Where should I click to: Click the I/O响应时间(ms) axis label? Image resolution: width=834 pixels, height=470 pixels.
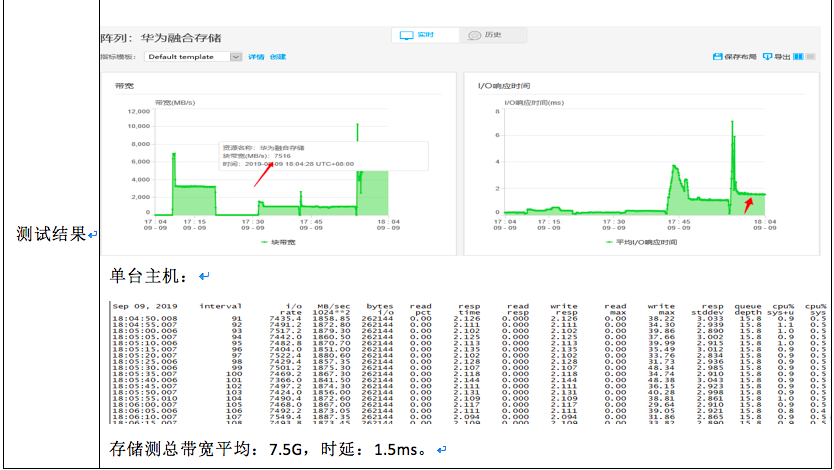[x=534, y=103]
